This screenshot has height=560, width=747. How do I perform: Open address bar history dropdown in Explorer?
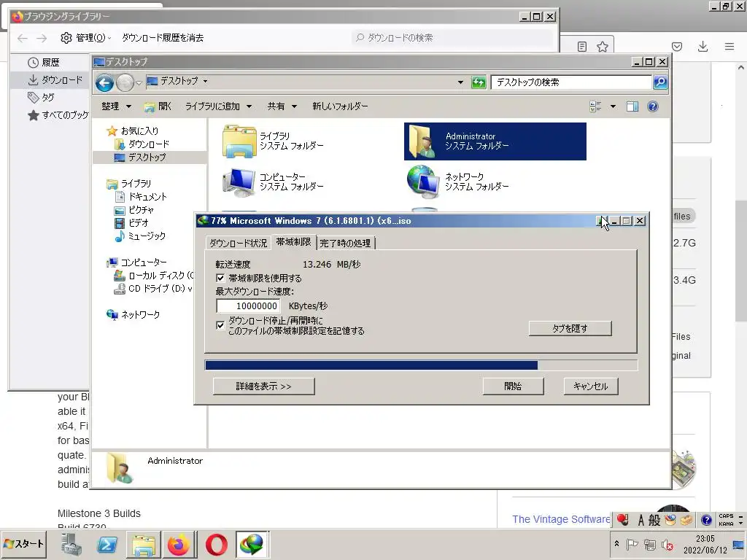460,82
